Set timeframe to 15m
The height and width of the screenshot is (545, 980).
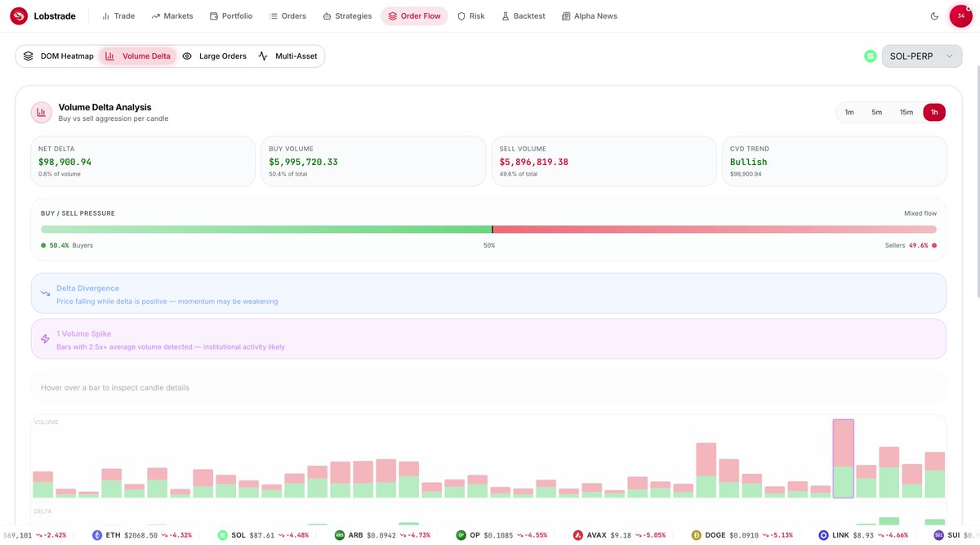point(906,112)
